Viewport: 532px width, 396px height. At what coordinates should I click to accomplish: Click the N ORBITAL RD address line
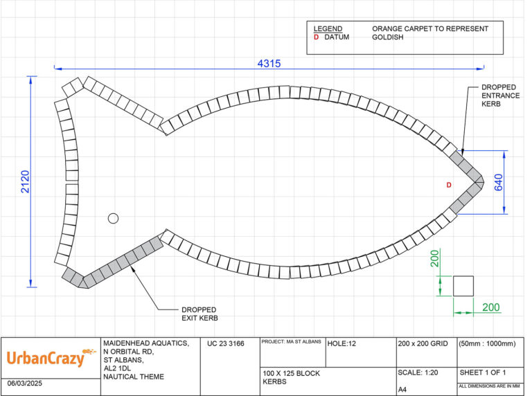point(129,352)
